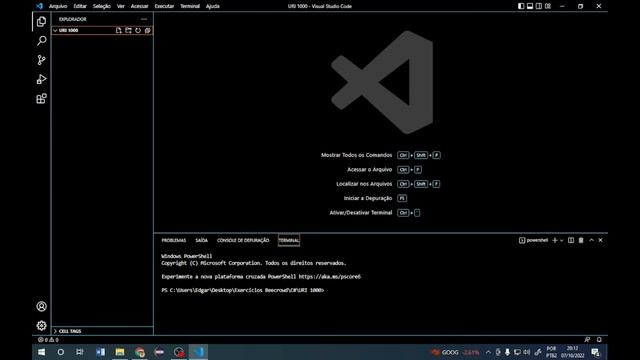Click the feedback icon in status bar
640x360 pixels.
click(587, 340)
